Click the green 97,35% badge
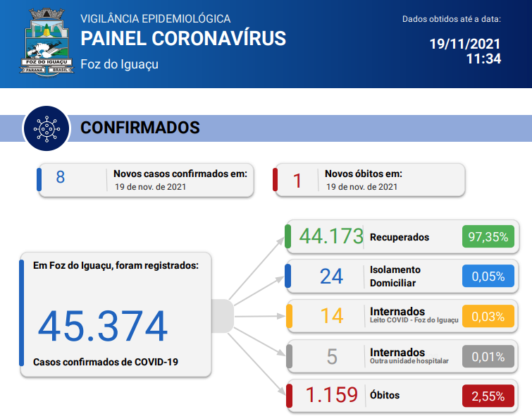 488,236
